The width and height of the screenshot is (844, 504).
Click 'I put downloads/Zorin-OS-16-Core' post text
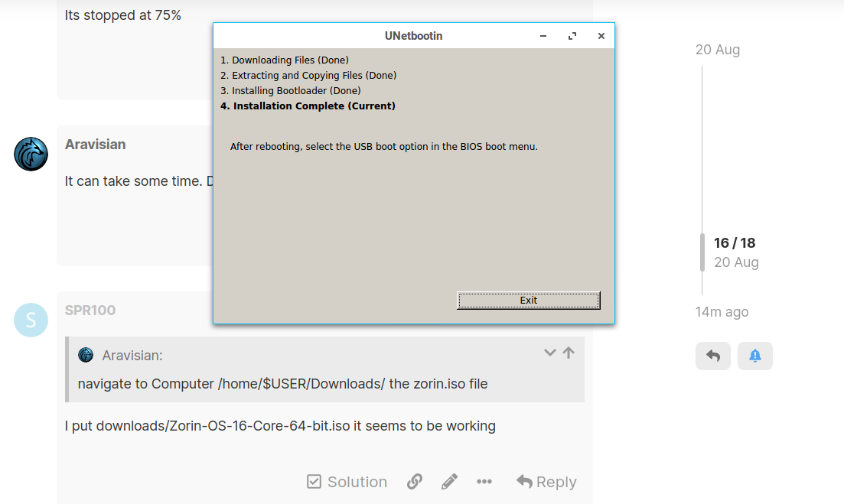(x=280, y=425)
